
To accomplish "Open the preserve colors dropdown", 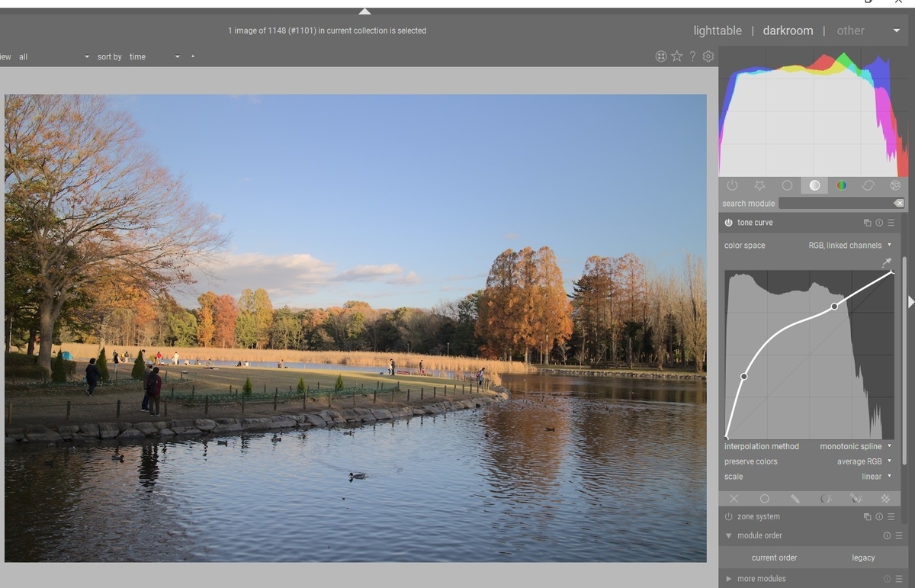I will tap(808, 461).
